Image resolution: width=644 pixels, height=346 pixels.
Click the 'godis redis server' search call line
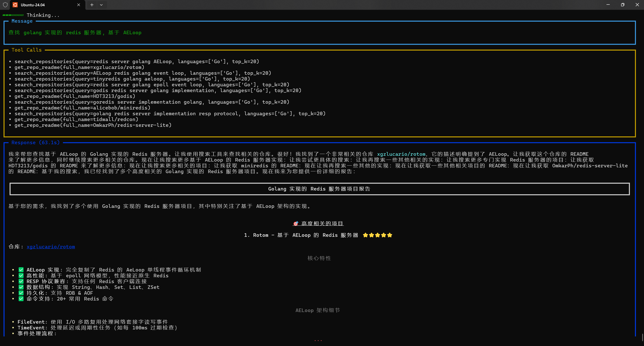(158, 91)
